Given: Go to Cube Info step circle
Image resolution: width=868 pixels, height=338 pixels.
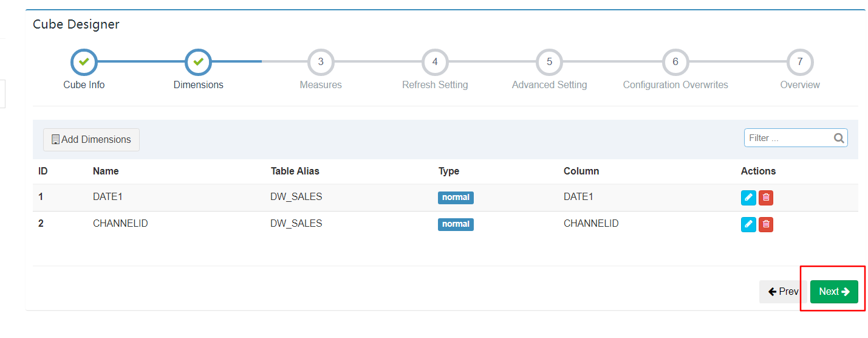Looking at the screenshot, I should pyautogui.click(x=84, y=61).
